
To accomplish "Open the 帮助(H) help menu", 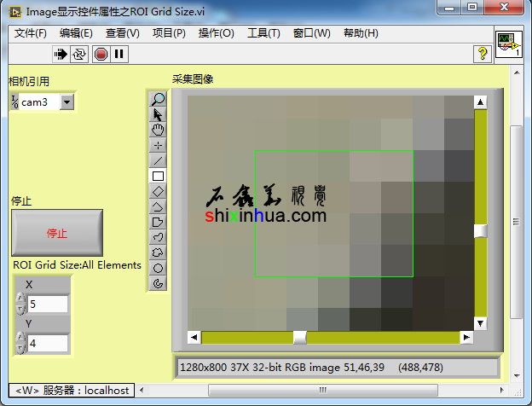I will pyautogui.click(x=361, y=33).
